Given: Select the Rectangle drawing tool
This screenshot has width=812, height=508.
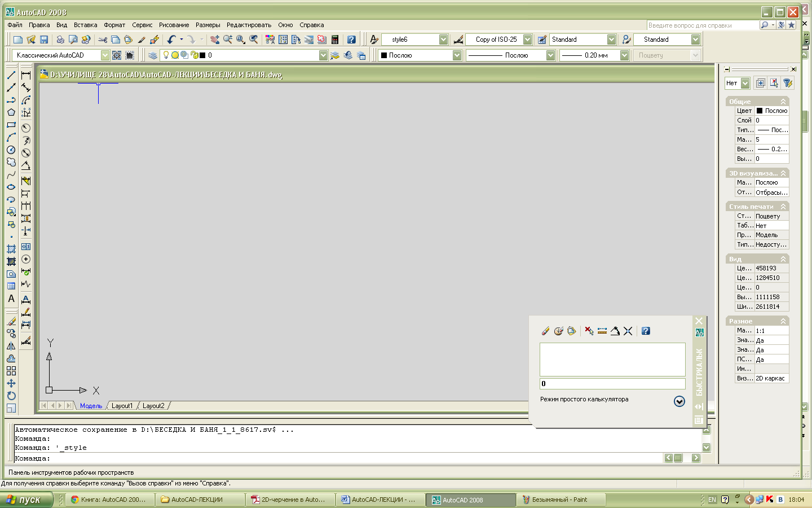Looking at the screenshot, I should coord(11,125).
